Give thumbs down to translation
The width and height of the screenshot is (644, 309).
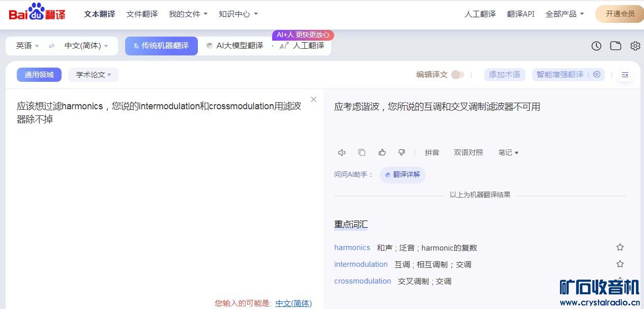(x=401, y=152)
